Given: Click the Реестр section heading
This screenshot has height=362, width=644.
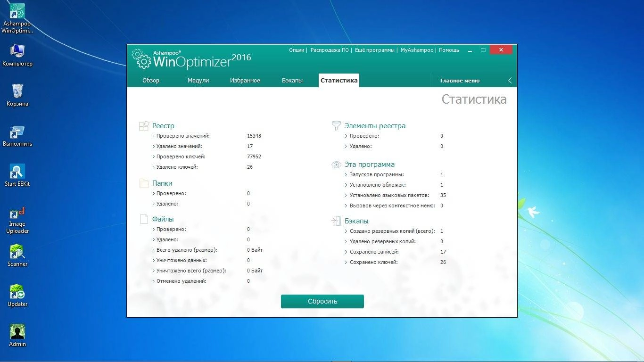Looking at the screenshot, I should click(163, 126).
